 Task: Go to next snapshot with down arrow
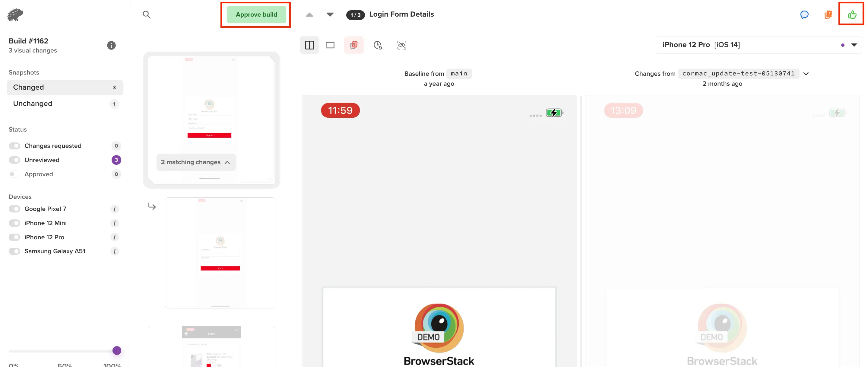pos(330,14)
